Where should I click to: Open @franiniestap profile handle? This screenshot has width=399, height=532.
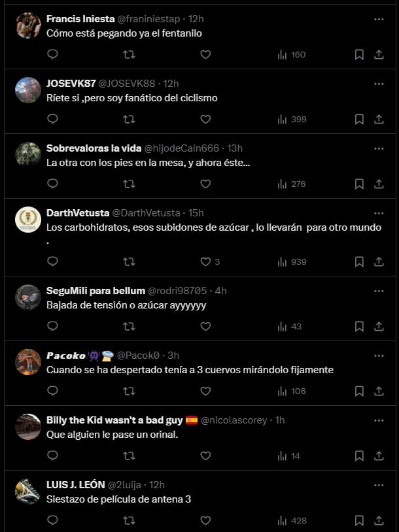pyautogui.click(x=148, y=19)
